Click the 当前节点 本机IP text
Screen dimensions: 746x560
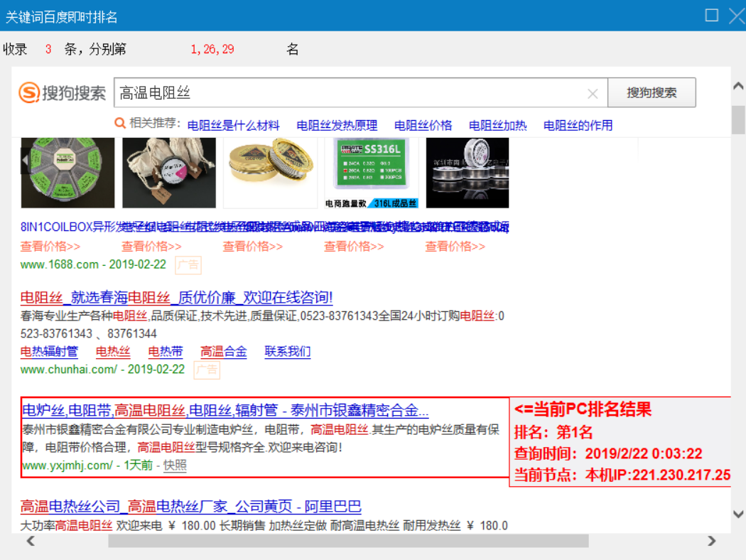tap(622, 475)
